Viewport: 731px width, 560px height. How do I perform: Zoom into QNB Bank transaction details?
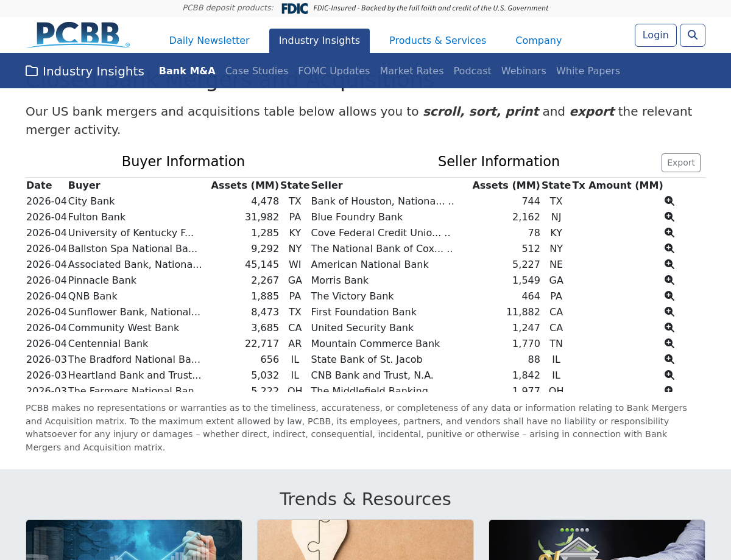(x=669, y=296)
